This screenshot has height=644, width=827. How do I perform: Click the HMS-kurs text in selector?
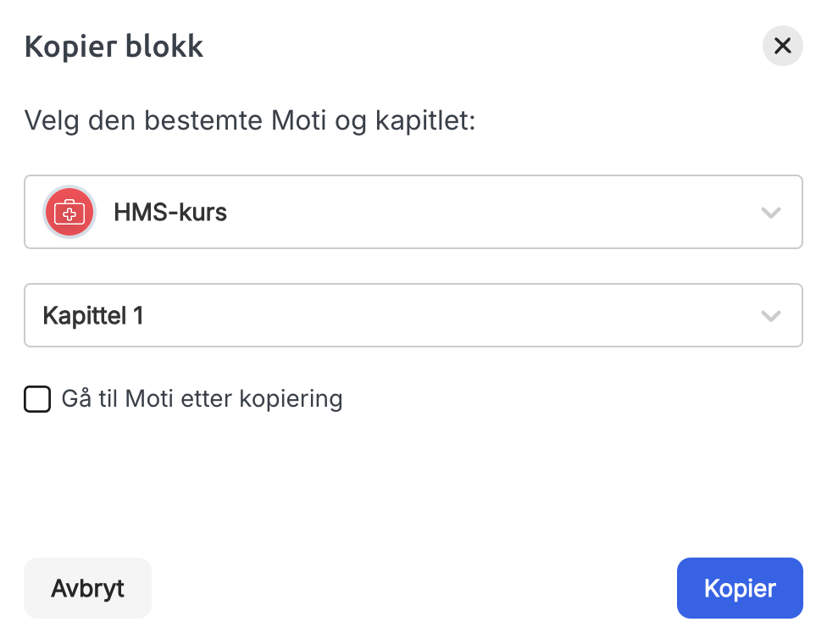click(x=170, y=212)
